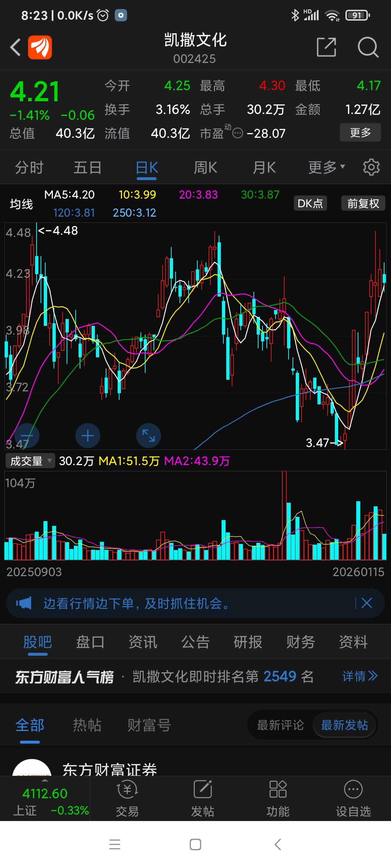This screenshot has width=391, height=868.
Task: Open the 资讯 news tab
Action: pyautogui.click(x=143, y=642)
